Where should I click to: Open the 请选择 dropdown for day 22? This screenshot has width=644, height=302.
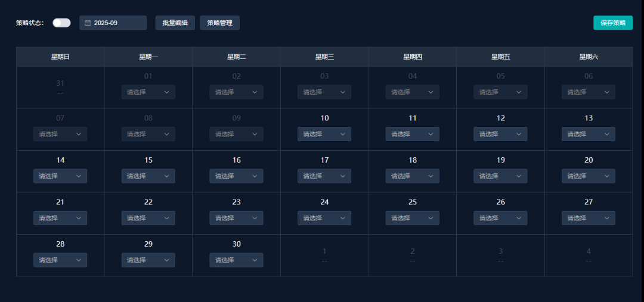(148, 218)
